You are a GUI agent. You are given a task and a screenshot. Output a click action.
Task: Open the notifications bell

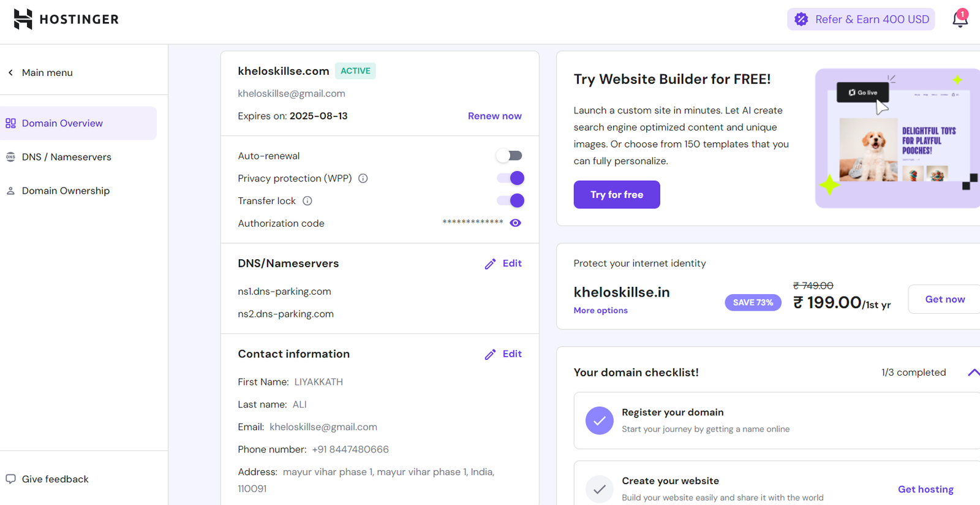960,19
